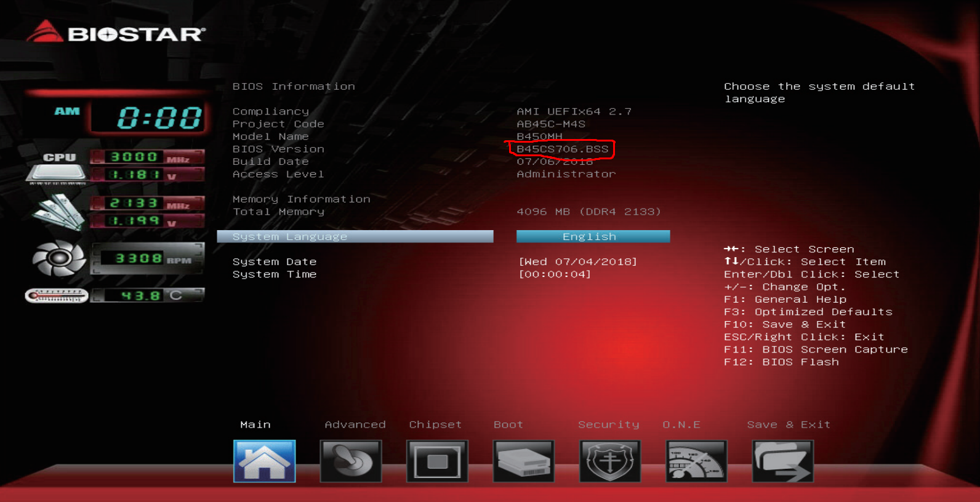
Task: Click the memory 2133 MHz readout
Action: (x=148, y=204)
